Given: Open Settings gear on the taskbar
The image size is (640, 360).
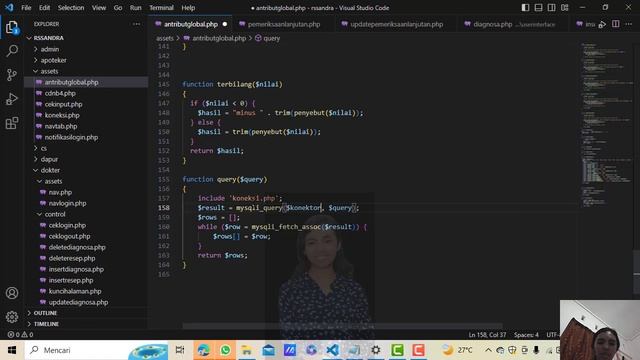Looking at the screenshot, I should [376, 350].
